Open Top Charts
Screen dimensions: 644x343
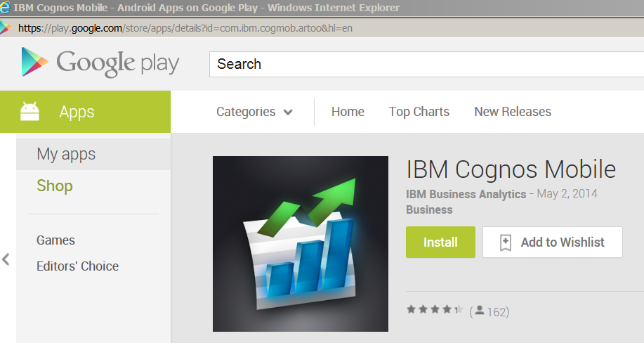(419, 112)
